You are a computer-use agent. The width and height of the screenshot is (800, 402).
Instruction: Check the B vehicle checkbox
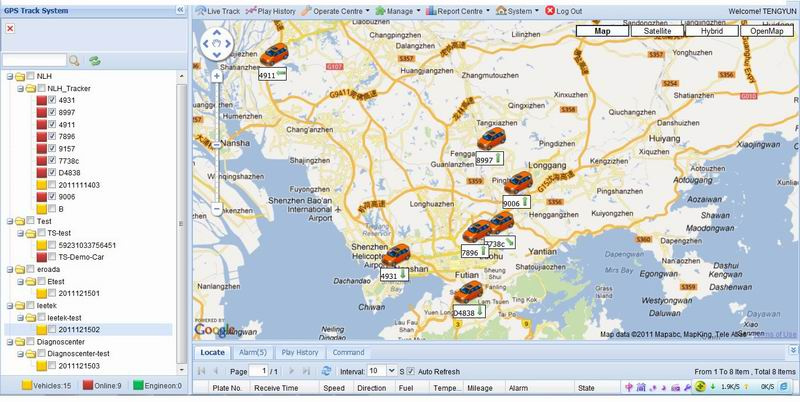coord(52,209)
